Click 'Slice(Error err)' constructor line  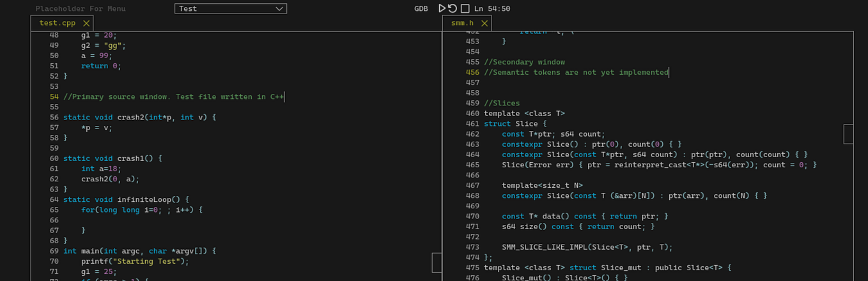point(659,165)
